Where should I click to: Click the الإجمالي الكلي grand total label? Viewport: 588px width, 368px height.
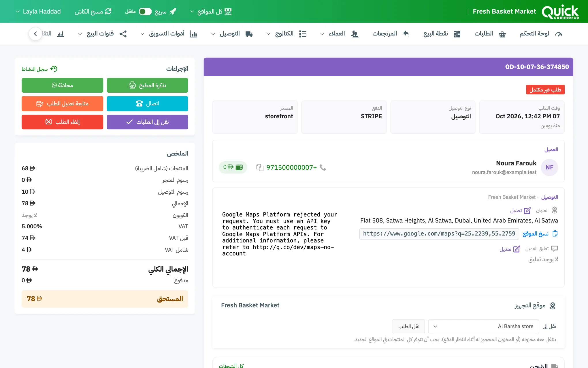tap(168, 269)
